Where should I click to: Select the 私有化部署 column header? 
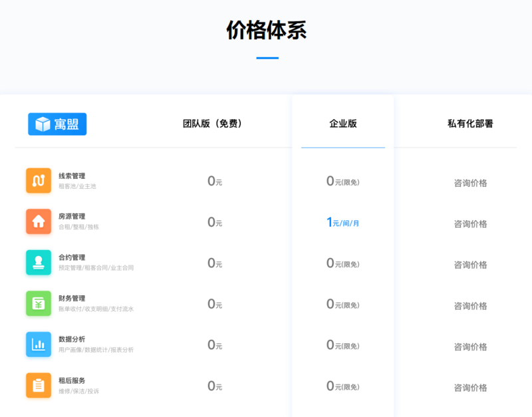click(x=470, y=124)
